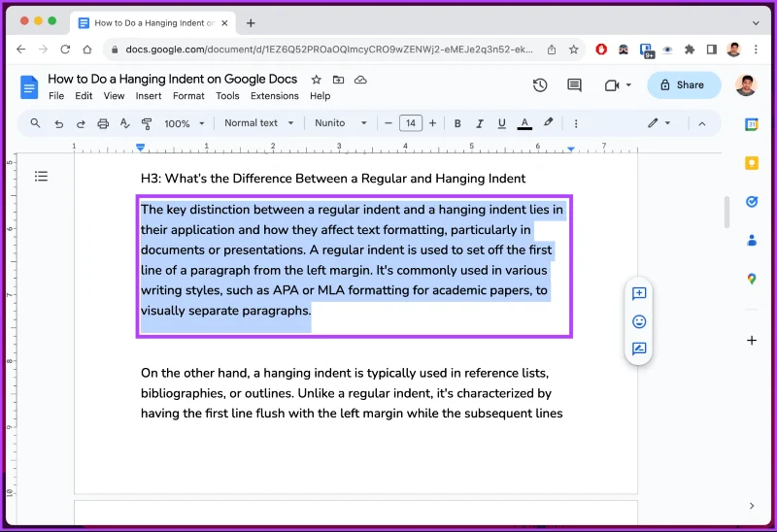Move document to a folder

(338, 80)
